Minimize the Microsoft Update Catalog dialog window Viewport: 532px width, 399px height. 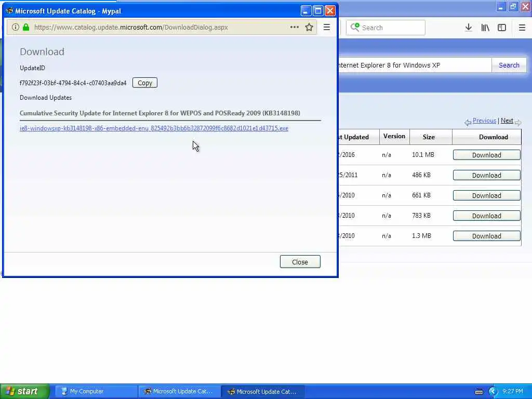point(305,11)
